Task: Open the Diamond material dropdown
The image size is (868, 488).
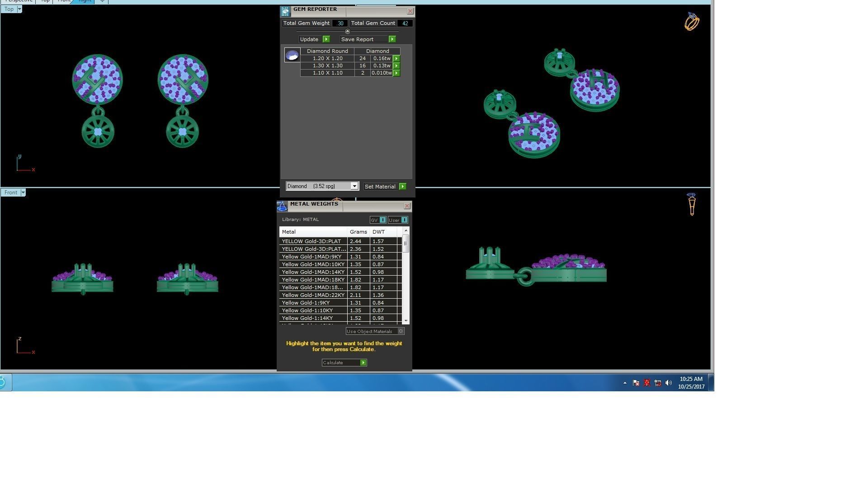Action: 354,186
